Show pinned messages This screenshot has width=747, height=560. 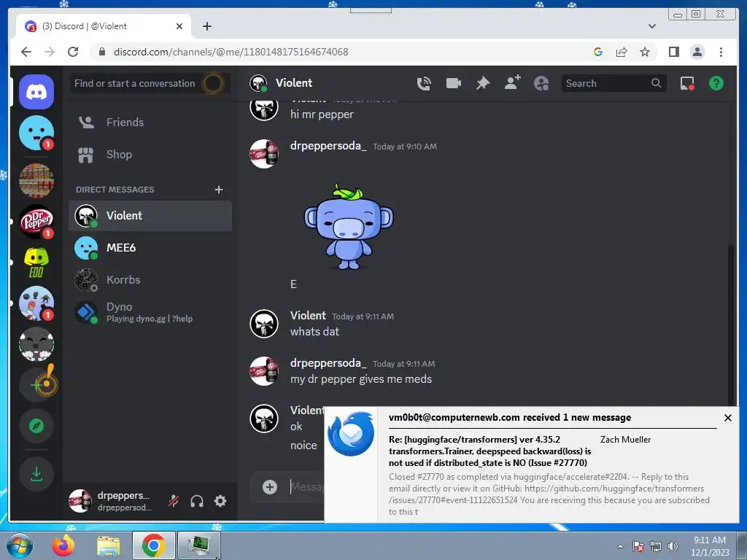pos(483,83)
